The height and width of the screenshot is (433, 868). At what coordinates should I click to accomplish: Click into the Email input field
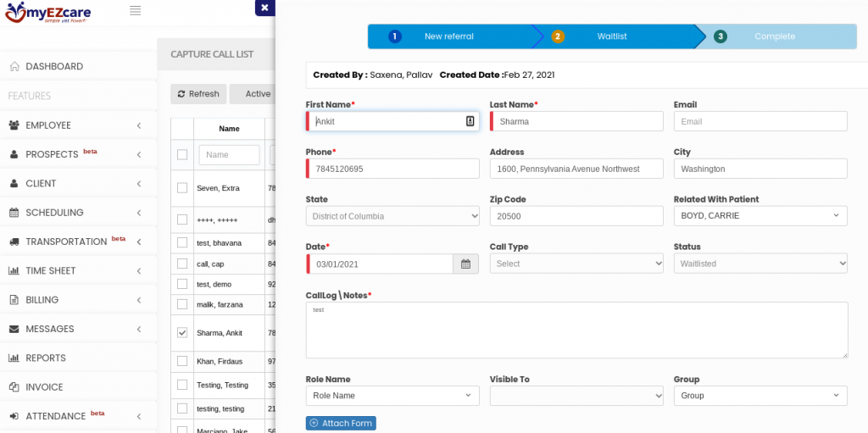pyautogui.click(x=760, y=121)
